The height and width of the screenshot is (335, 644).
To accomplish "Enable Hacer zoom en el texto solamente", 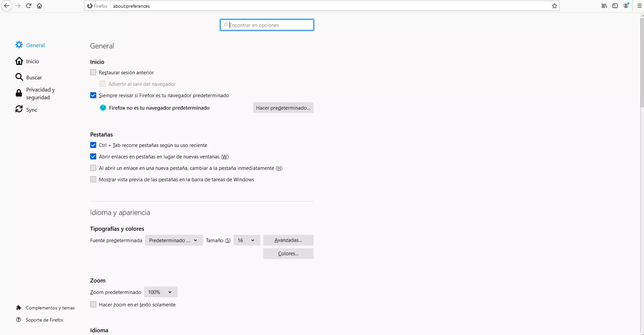I will tap(93, 304).
